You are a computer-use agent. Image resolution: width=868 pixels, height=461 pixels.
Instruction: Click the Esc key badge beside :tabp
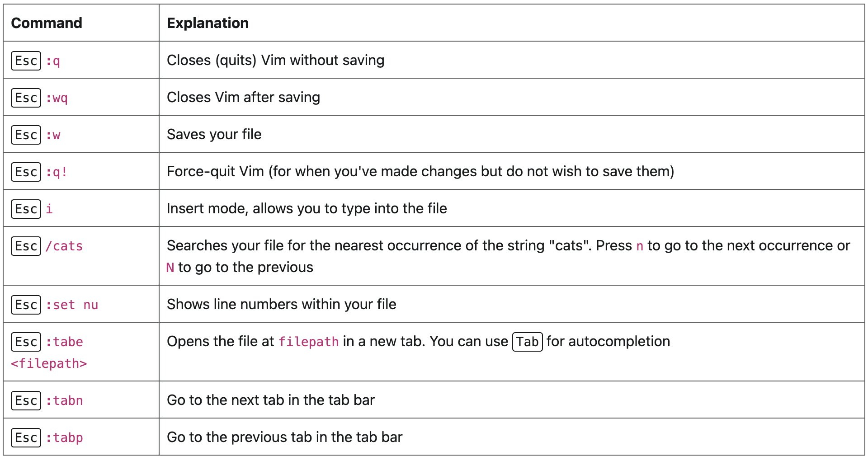[26, 437]
